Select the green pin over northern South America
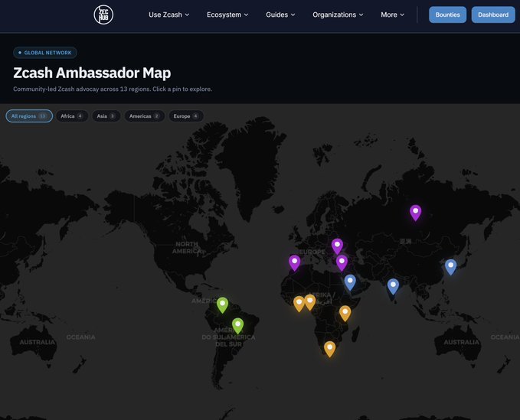This screenshot has width=520, height=420. pos(222,305)
